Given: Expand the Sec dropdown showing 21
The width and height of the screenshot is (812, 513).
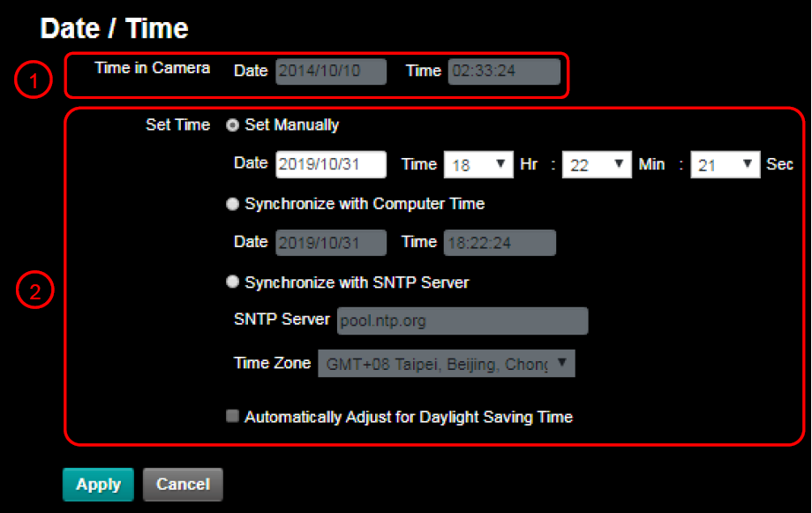Looking at the screenshot, I should click(x=725, y=163).
